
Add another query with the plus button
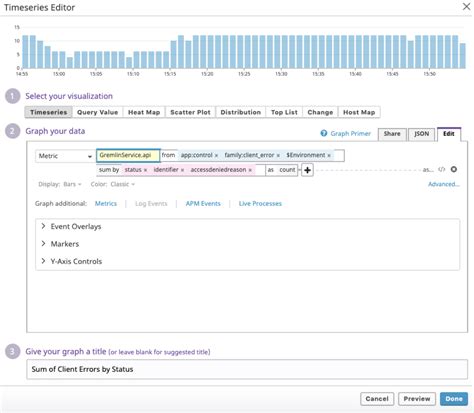click(x=307, y=170)
